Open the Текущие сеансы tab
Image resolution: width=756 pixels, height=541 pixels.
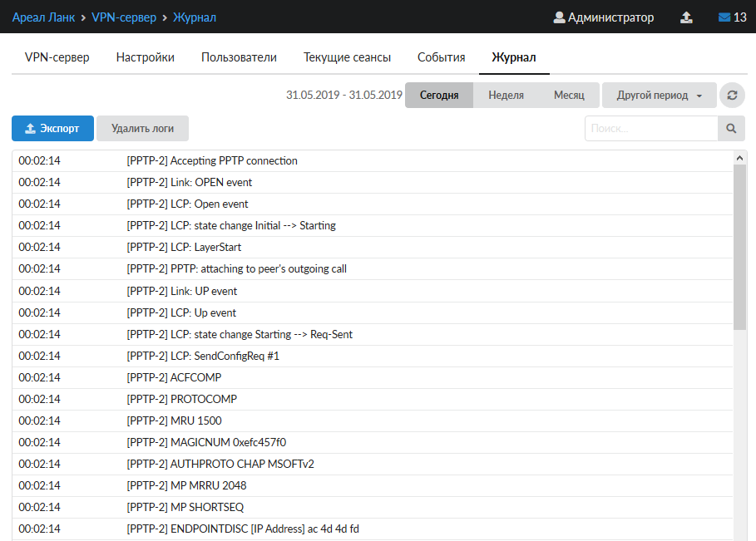pos(347,57)
